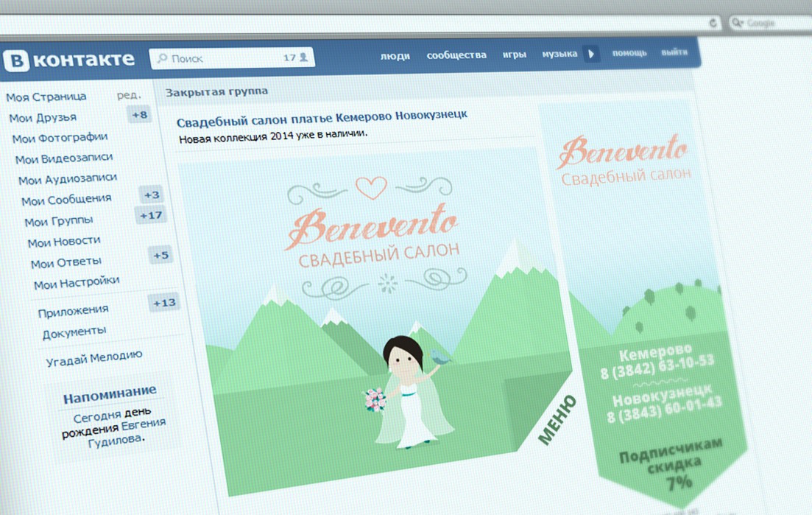Open Мои Настройки in sidebar
812x515 pixels.
(x=76, y=283)
